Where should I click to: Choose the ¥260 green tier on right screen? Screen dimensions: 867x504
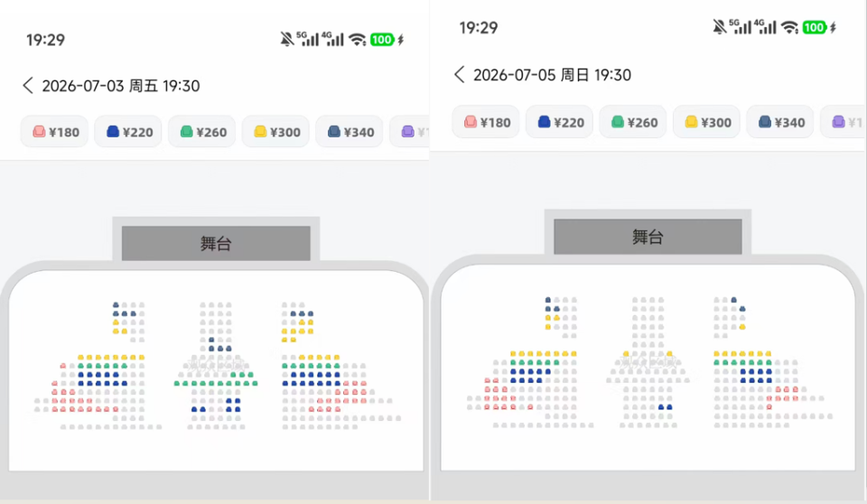pyautogui.click(x=633, y=122)
